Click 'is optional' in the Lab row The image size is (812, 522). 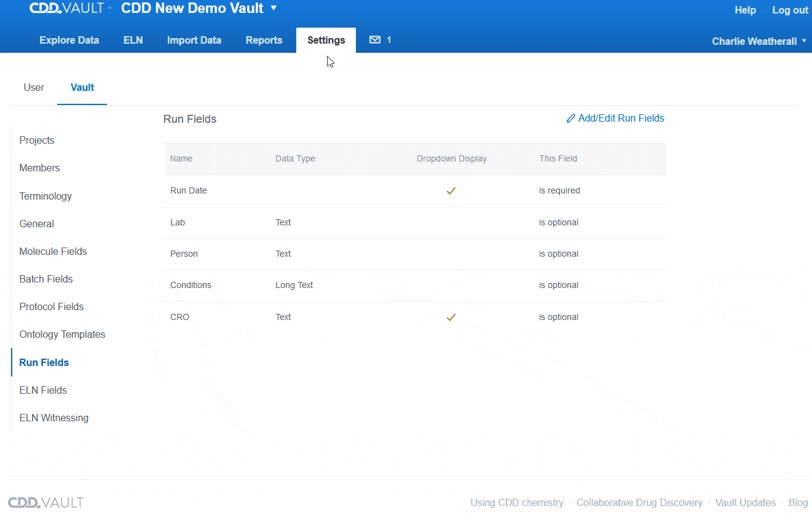(x=559, y=222)
